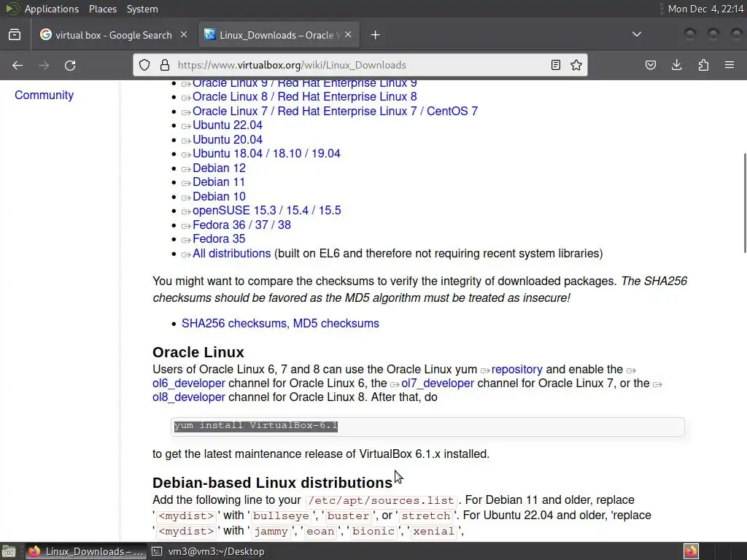Go back to the previous page
Screen dimensions: 747x560
point(18,65)
